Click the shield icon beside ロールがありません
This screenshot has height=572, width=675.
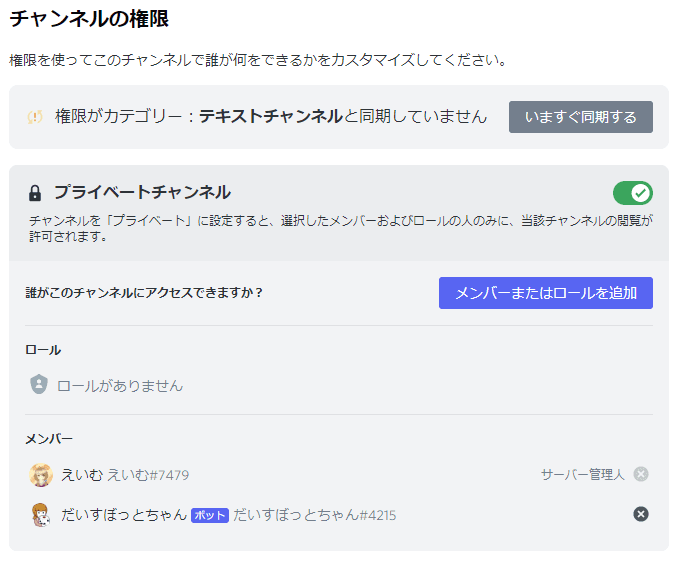(39, 384)
